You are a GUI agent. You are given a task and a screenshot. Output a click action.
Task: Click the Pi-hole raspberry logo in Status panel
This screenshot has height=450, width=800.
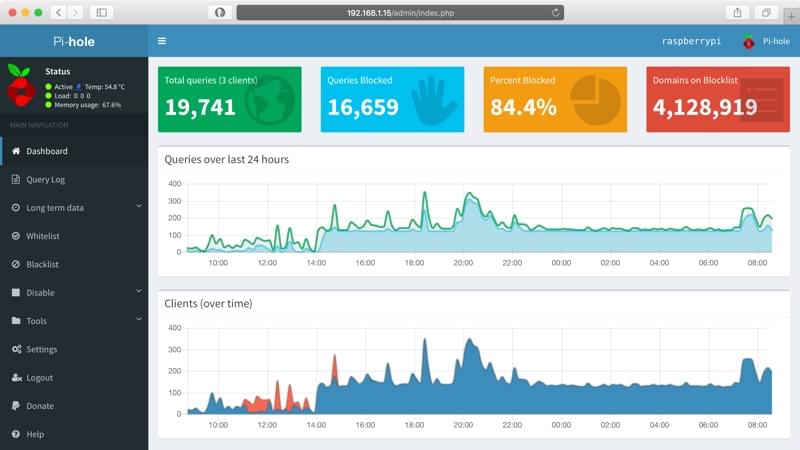pyautogui.click(x=21, y=85)
